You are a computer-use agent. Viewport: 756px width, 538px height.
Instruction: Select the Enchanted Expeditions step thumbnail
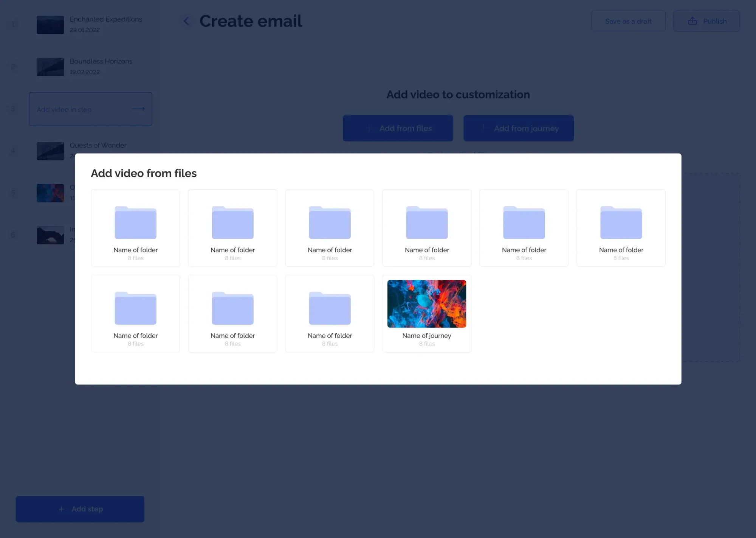[50, 25]
